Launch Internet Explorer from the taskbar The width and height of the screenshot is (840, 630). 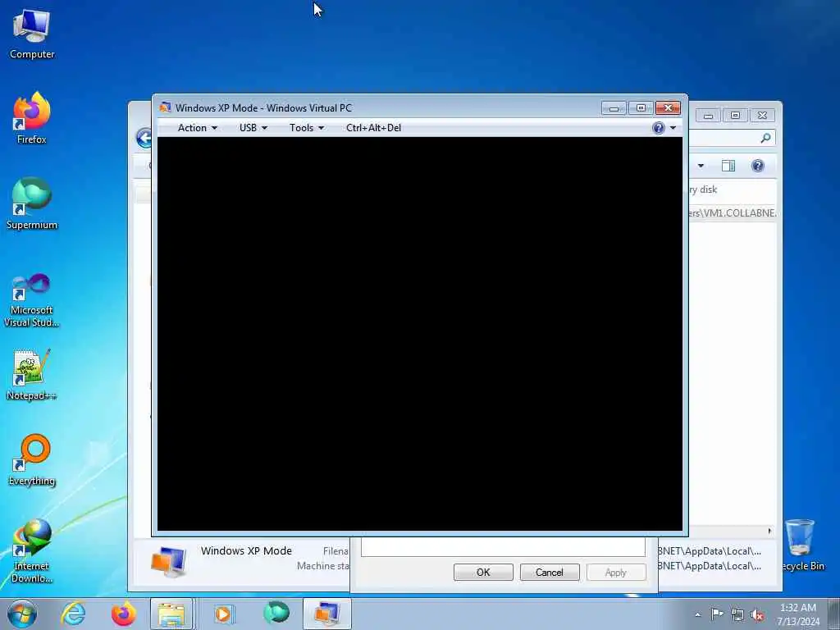tap(73, 614)
